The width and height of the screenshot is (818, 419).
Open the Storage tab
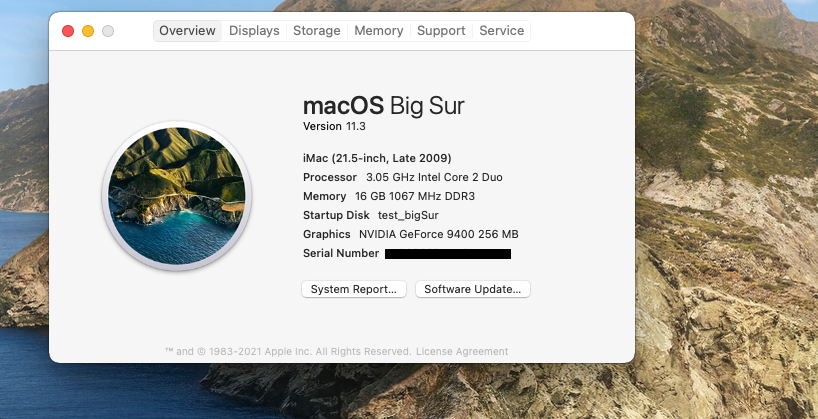317,31
